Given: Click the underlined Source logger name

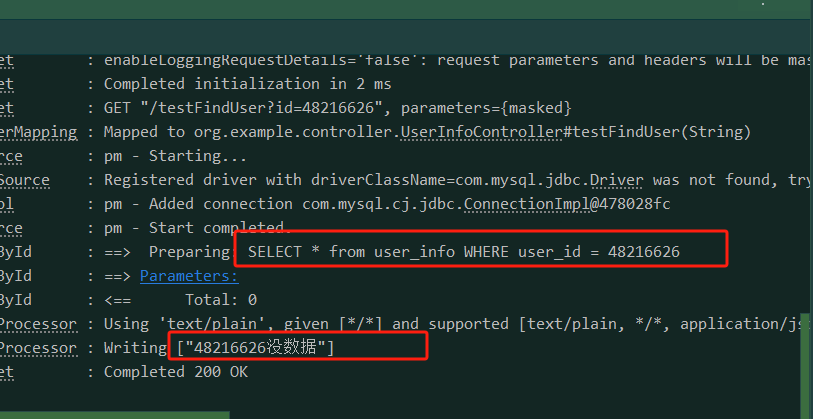Looking at the screenshot, I should (x=24, y=180).
